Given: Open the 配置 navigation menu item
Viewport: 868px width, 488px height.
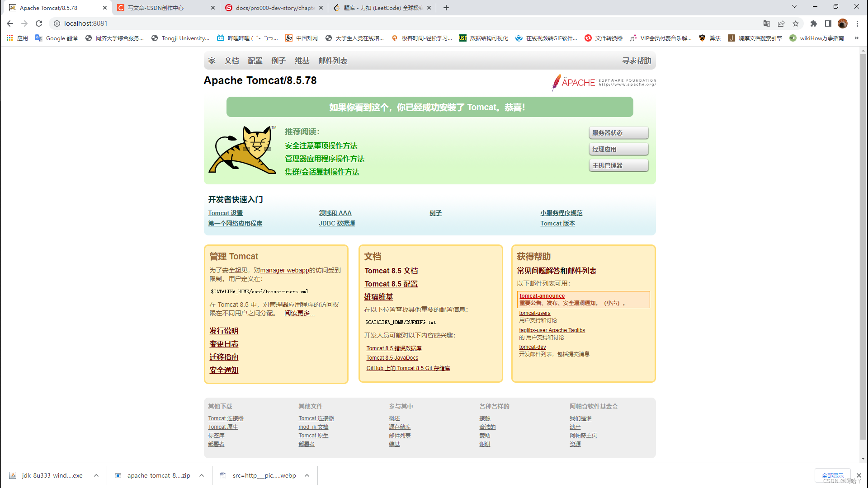Looking at the screenshot, I should pyautogui.click(x=255, y=61).
